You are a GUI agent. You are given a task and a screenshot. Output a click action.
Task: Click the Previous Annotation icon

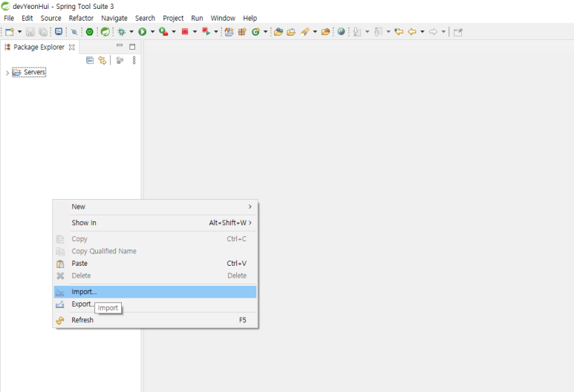(x=378, y=32)
